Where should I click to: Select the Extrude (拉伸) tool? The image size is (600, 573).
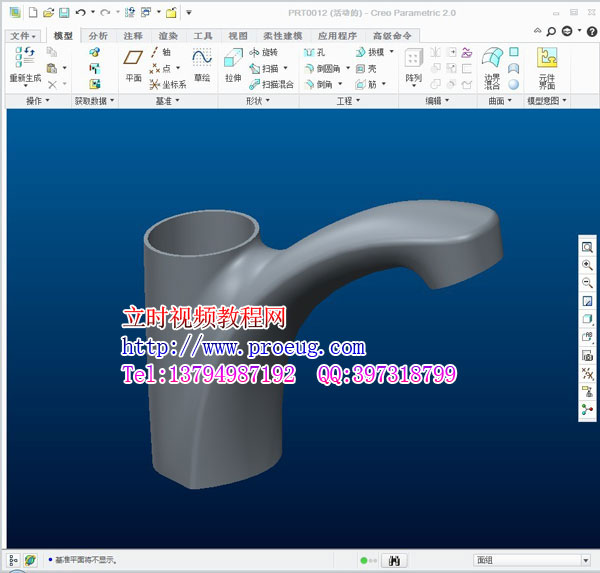[x=233, y=65]
